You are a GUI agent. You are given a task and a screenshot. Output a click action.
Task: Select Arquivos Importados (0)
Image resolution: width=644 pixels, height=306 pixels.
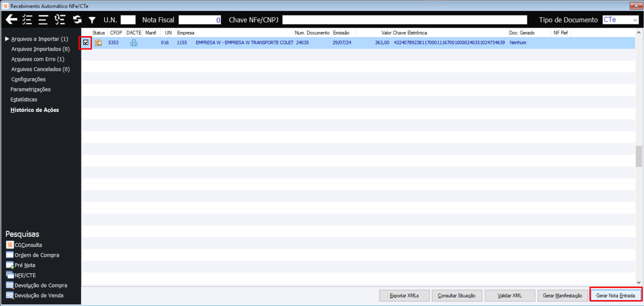click(40, 49)
